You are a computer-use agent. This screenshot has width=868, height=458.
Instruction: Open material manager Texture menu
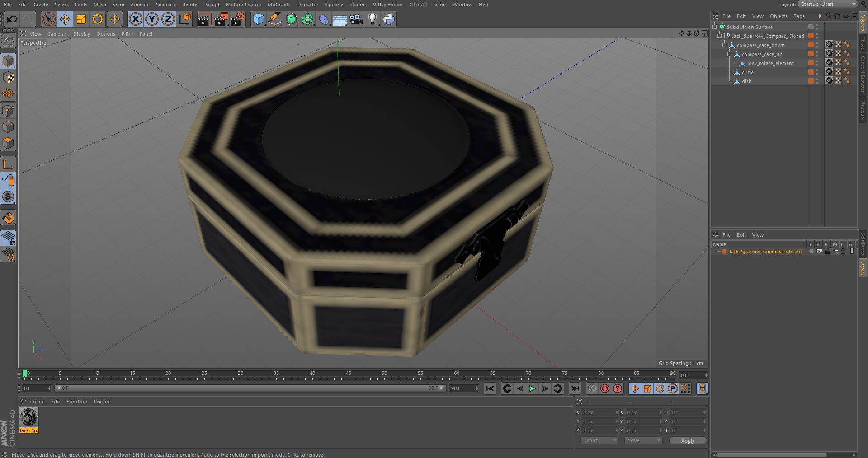[102, 402]
